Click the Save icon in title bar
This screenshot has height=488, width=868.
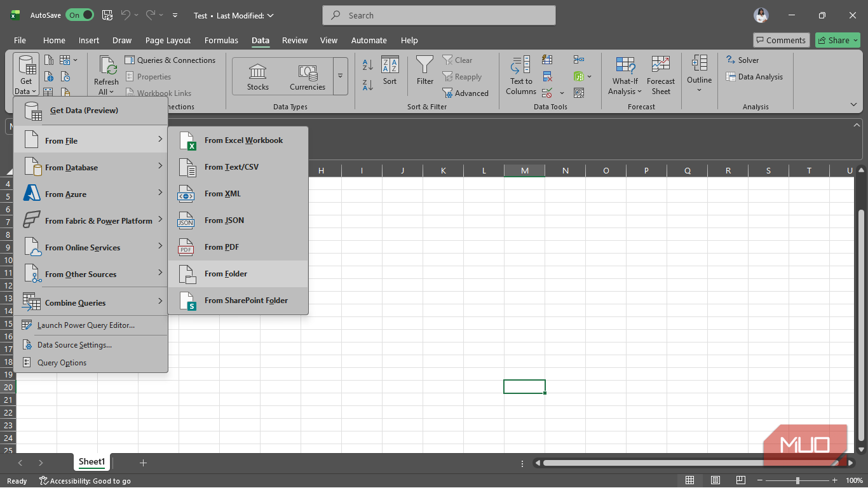click(x=107, y=15)
